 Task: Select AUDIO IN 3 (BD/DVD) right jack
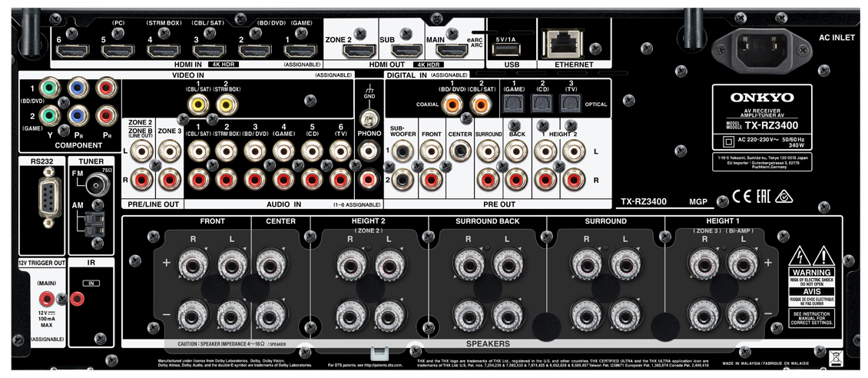[255, 179]
